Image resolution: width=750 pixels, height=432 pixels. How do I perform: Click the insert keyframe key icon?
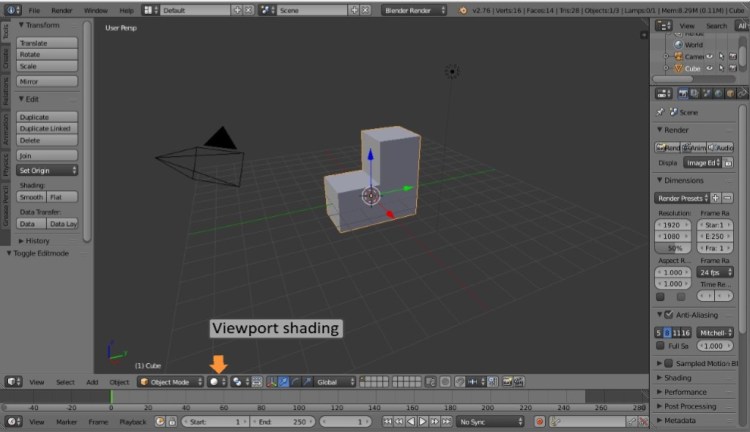pos(632,421)
